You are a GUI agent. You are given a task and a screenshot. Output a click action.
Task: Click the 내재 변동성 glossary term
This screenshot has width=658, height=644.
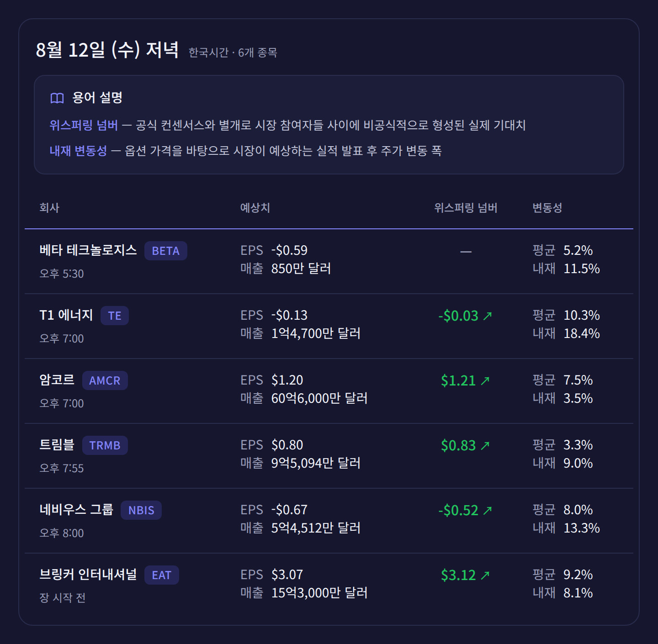pos(78,151)
